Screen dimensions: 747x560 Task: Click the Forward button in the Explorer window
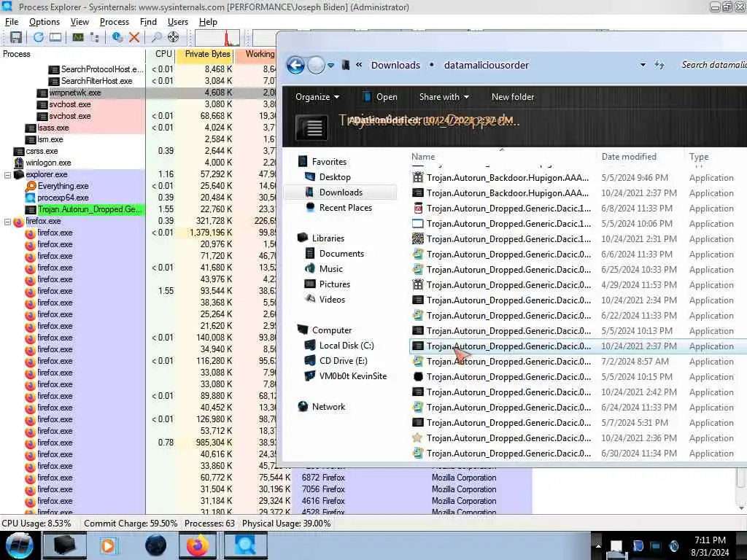click(x=315, y=65)
